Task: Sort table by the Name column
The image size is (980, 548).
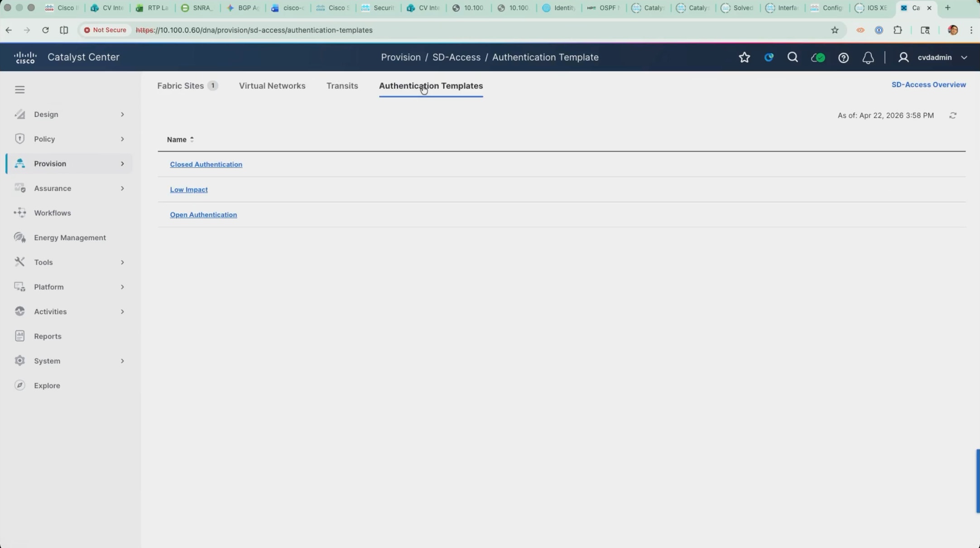Action: point(180,140)
